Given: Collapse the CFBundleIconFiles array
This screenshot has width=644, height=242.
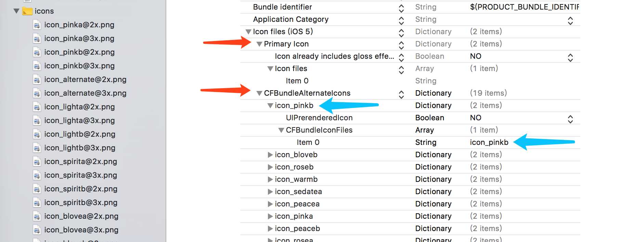Looking at the screenshot, I should [281, 130].
